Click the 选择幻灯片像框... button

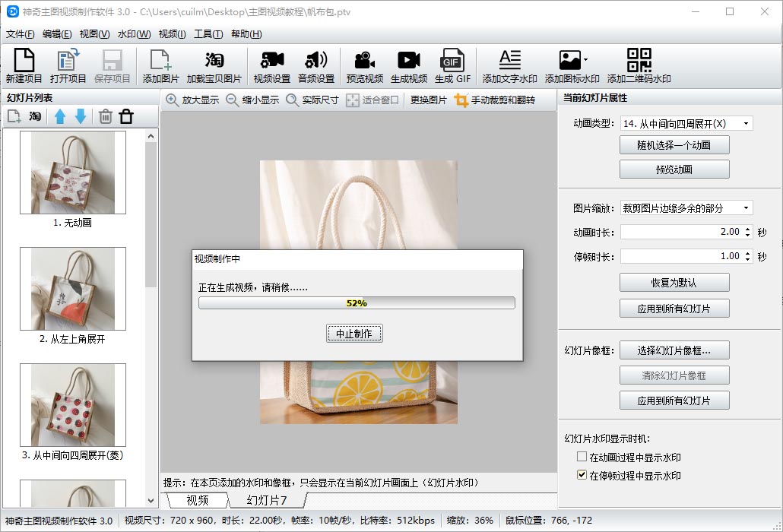tap(674, 350)
